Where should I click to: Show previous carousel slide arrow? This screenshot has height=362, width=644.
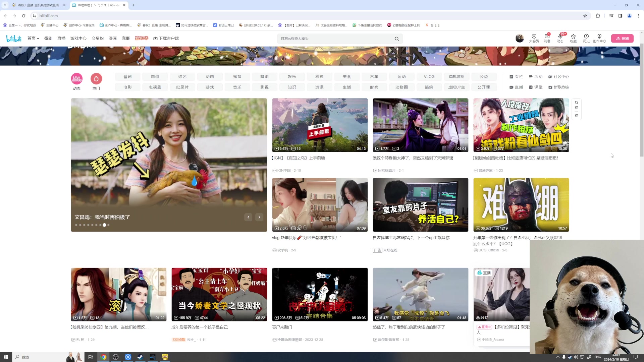pyautogui.click(x=248, y=217)
